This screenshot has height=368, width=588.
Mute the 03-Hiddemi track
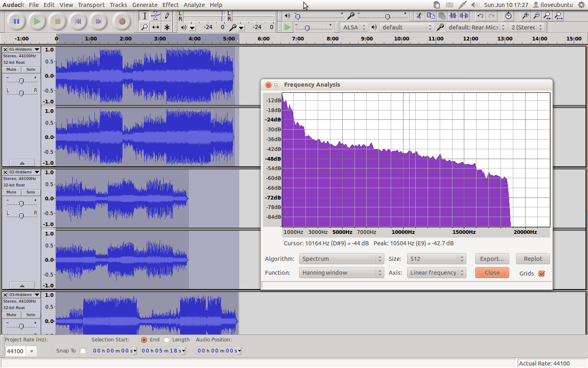[x=11, y=315]
